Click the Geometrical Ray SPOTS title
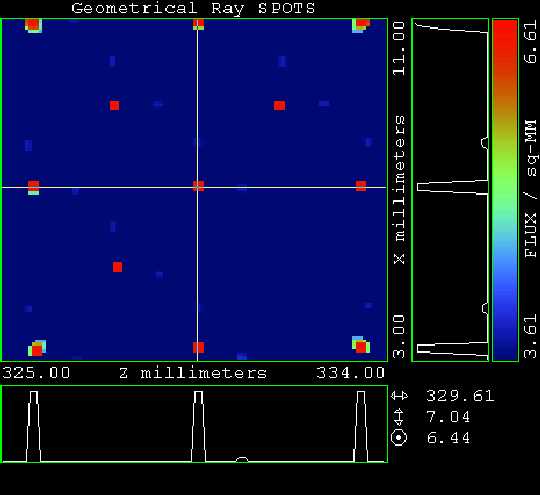 click(x=193, y=9)
